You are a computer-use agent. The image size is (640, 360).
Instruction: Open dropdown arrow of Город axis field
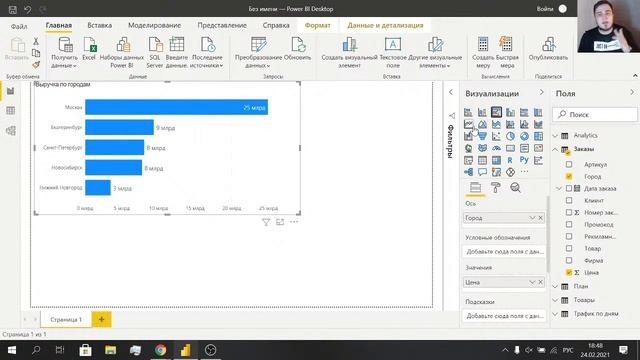[532, 218]
